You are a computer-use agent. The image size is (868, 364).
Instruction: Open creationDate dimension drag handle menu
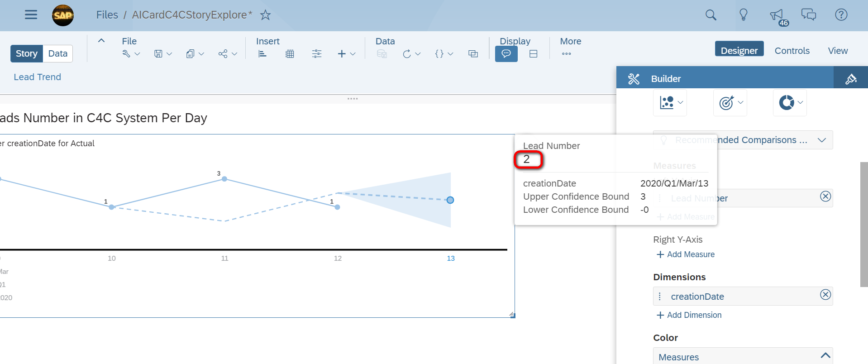pyautogui.click(x=660, y=297)
